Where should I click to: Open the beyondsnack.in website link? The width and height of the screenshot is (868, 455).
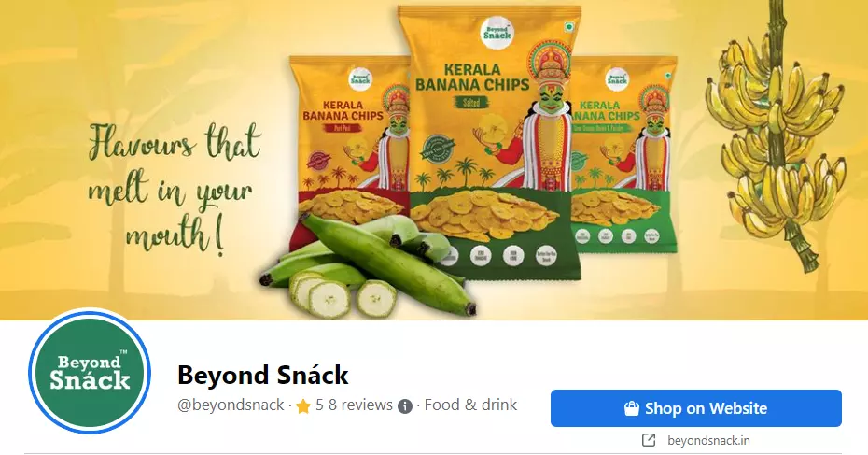[708, 441]
